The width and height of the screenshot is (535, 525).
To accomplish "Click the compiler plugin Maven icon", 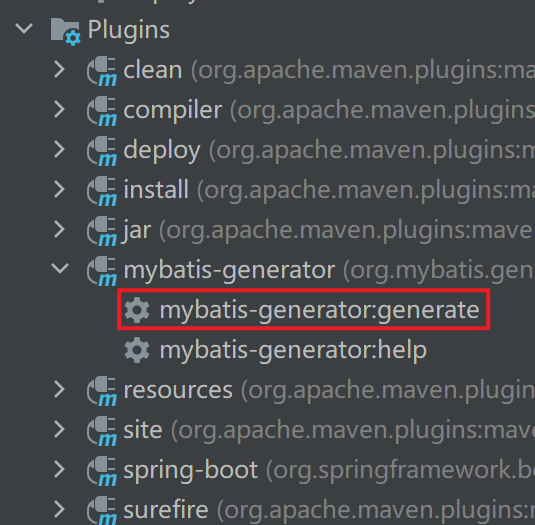I will [x=102, y=112].
